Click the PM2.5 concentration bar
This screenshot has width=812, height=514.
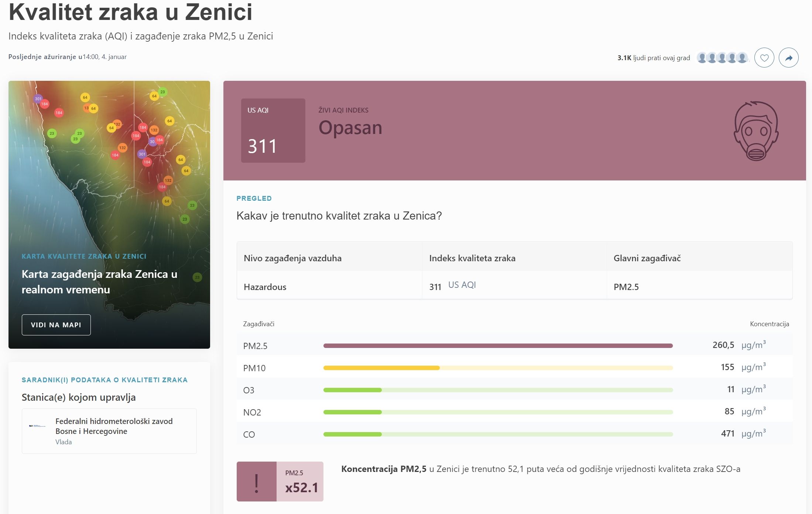498,346
